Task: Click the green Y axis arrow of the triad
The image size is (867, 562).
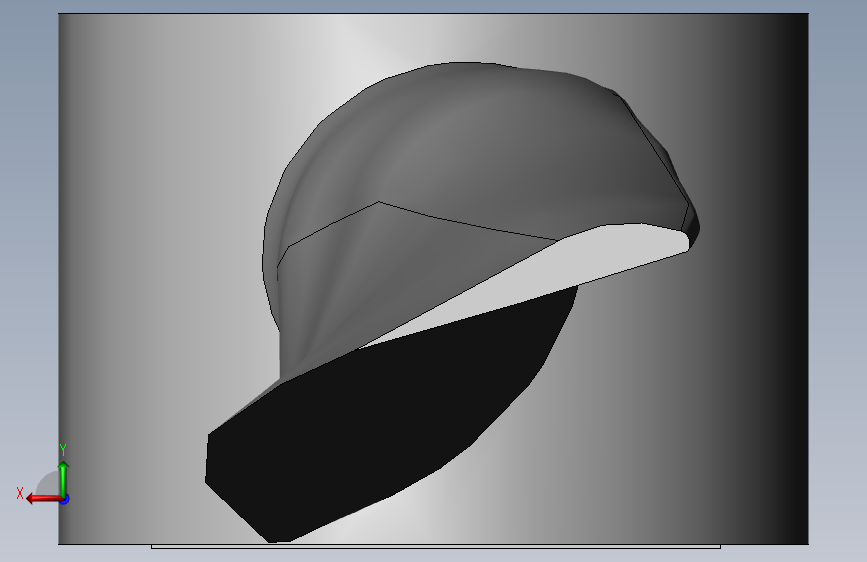Action: click(x=64, y=479)
